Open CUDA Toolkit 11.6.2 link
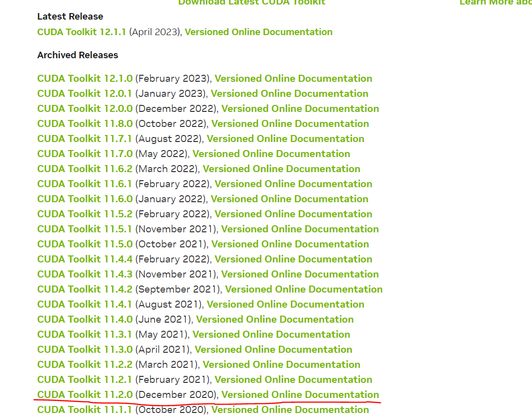Viewport: 532px width, 417px height. click(x=85, y=169)
